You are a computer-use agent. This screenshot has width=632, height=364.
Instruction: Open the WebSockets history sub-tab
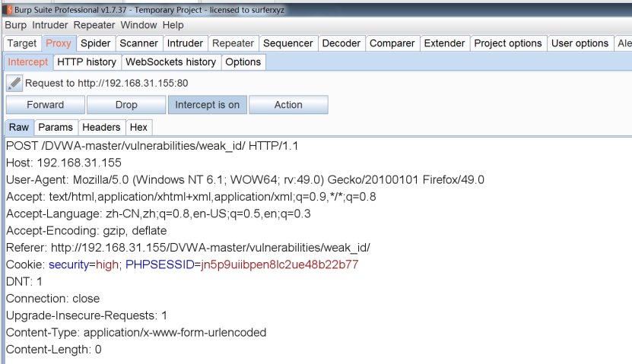[x=171, y=62]
